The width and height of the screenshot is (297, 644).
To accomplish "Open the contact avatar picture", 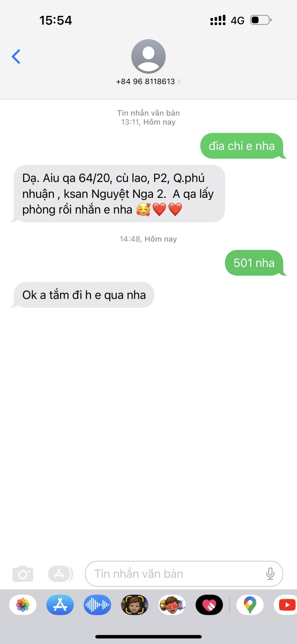I will click(x=148, y=56).
